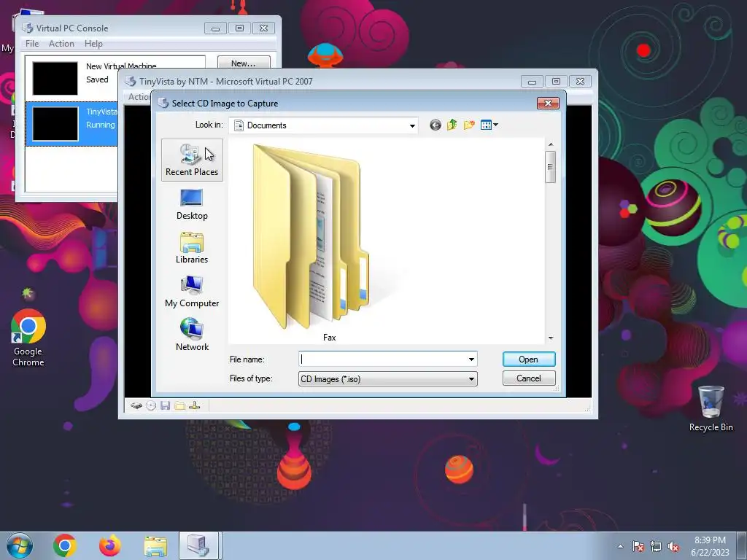Screen dimensions: 747x560
Task: Select Libraries in the places sidebar
Action: (192, 248)
